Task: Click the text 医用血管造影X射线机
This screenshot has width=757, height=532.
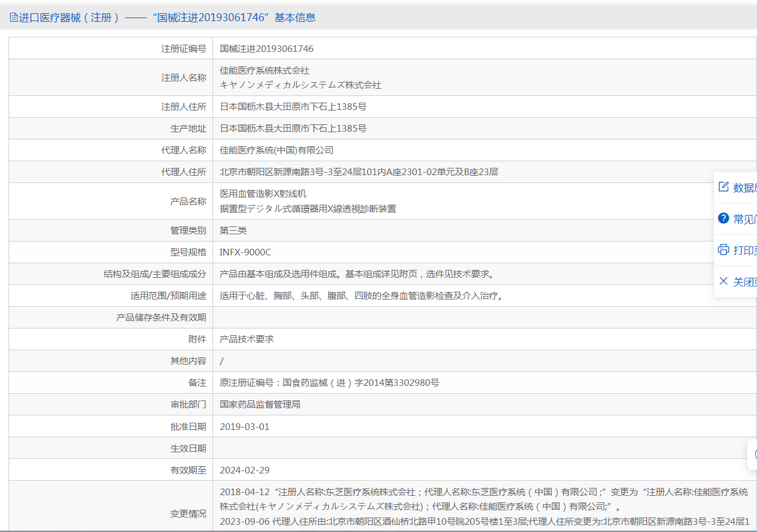Action: 263,194
